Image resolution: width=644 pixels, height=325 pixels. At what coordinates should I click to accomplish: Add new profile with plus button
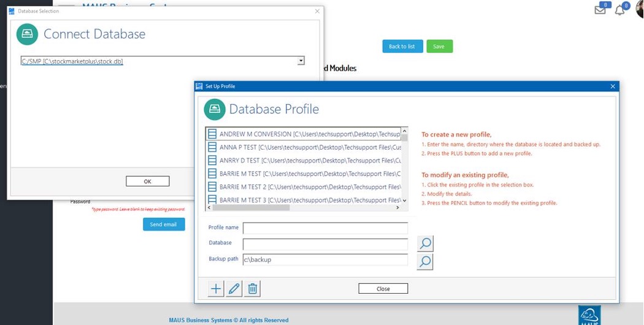(x=216, y=289)
